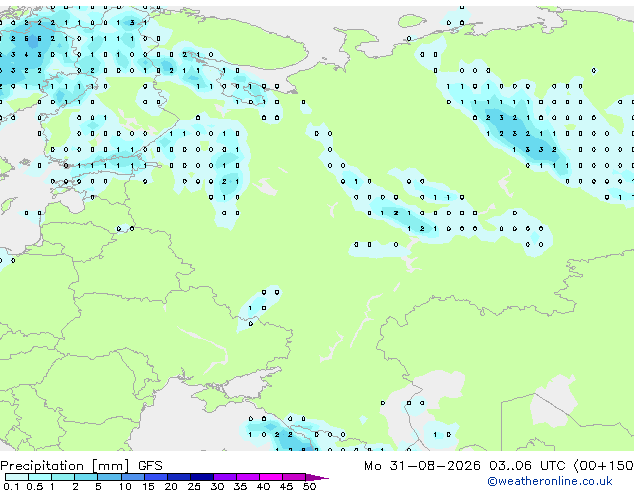Viewport: 634px width, 490px height.
Task: Click the legend label '15'
Action: [x=148, y=486]
